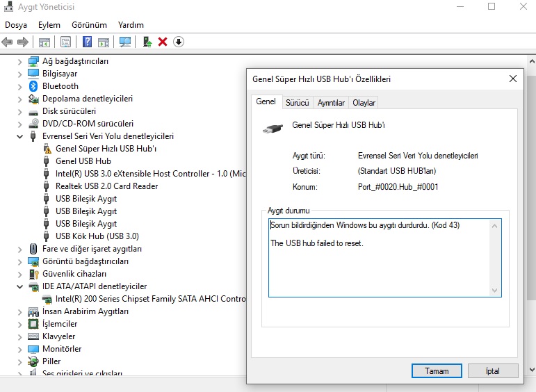Click the İptal button

pos(493,371)
